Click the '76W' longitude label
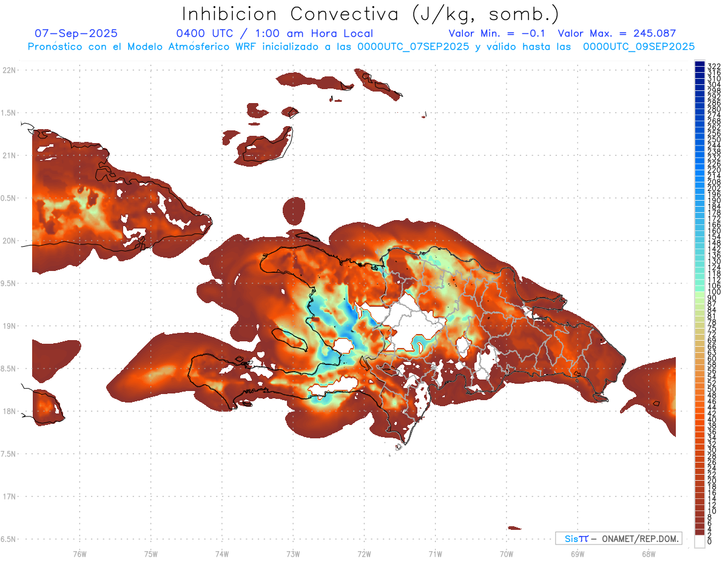The image size is (728, 562). point(79,554)
